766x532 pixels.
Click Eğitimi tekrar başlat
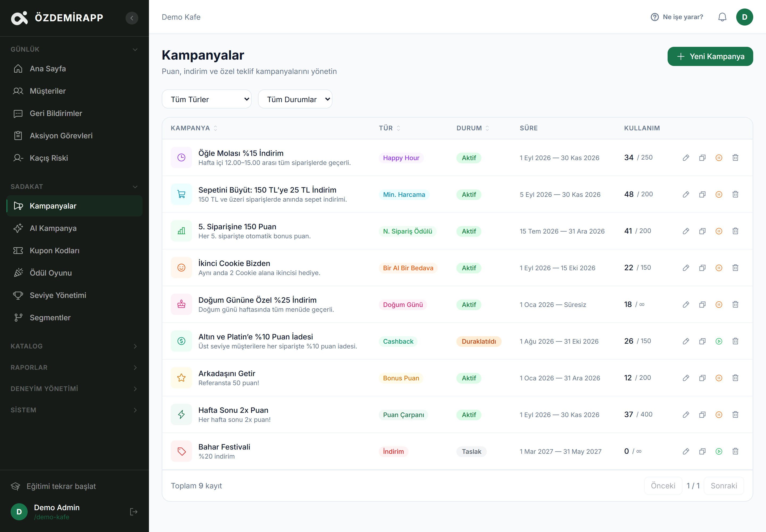point(53,486)
